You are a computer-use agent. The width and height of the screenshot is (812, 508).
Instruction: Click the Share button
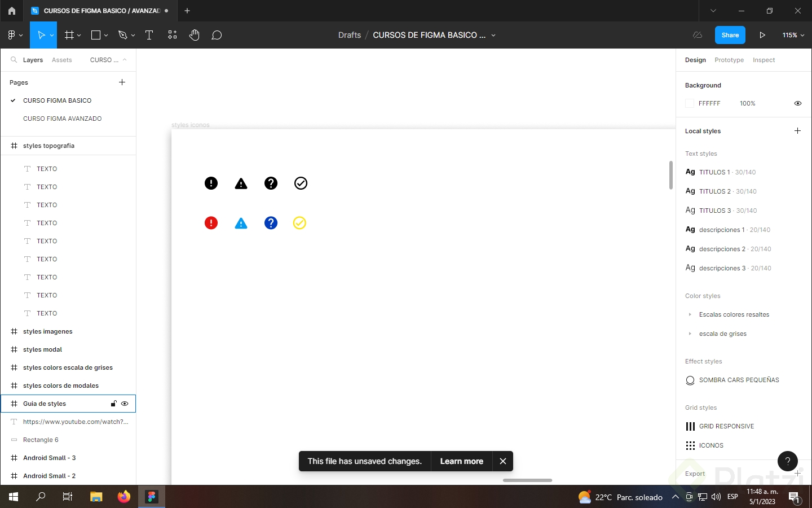[x=730, y=35]
